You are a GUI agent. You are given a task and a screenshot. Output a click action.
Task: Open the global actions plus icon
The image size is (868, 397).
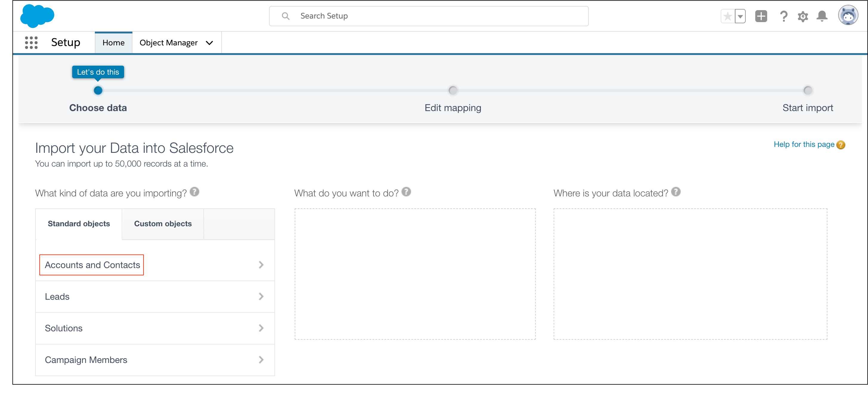pos(761,16)
